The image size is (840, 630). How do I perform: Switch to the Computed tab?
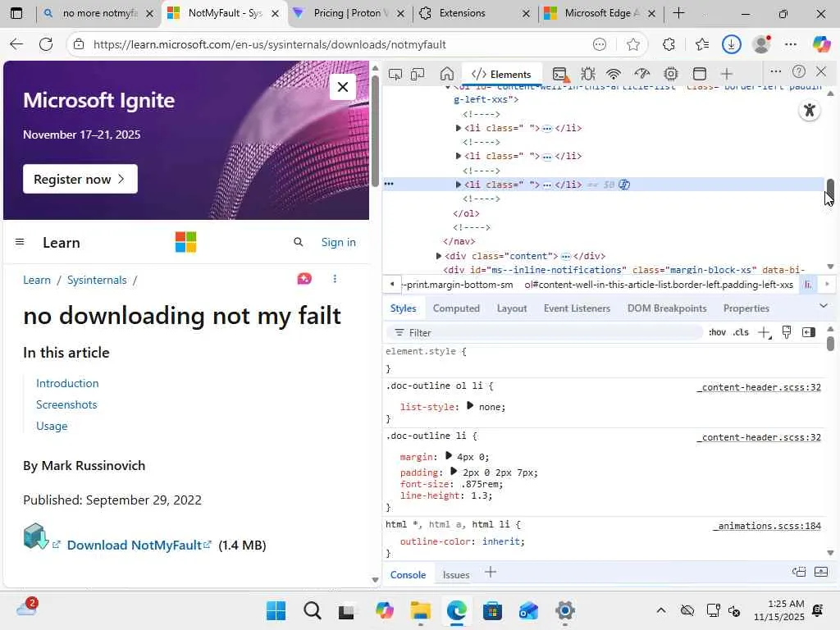(x=456, y=308)
